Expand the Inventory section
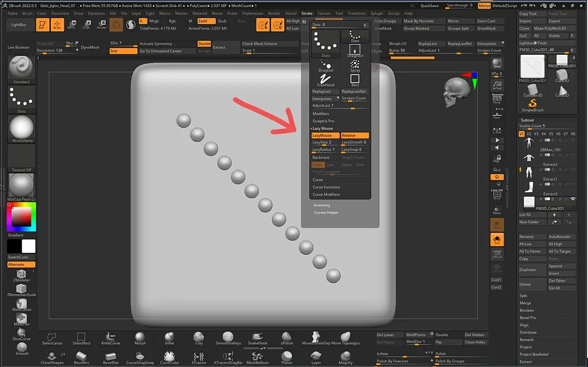The image size is (588, 367). tap(322, 205)
